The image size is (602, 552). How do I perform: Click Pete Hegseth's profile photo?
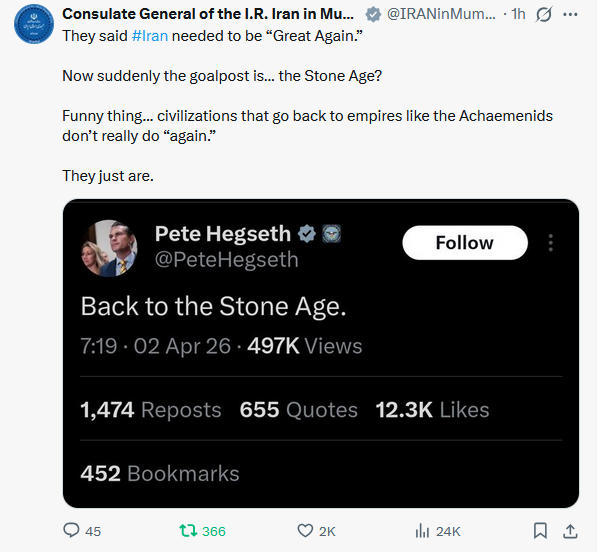coord(108,247)
